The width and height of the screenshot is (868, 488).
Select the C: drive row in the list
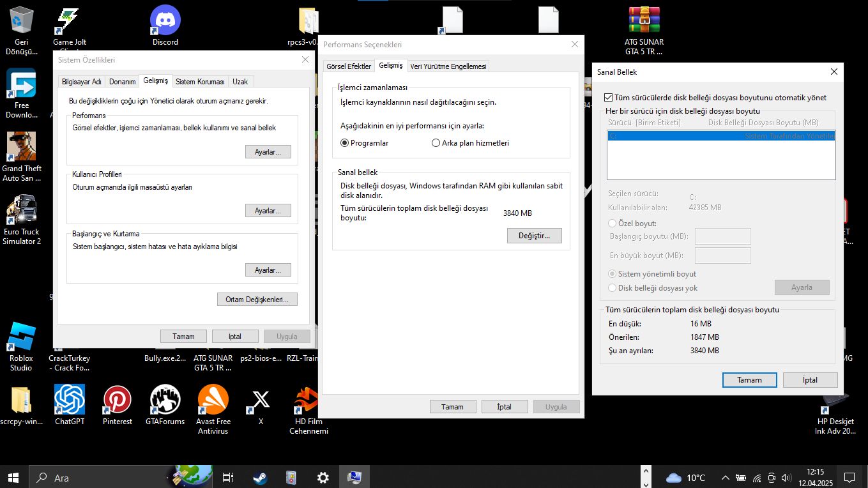[721, 136]
